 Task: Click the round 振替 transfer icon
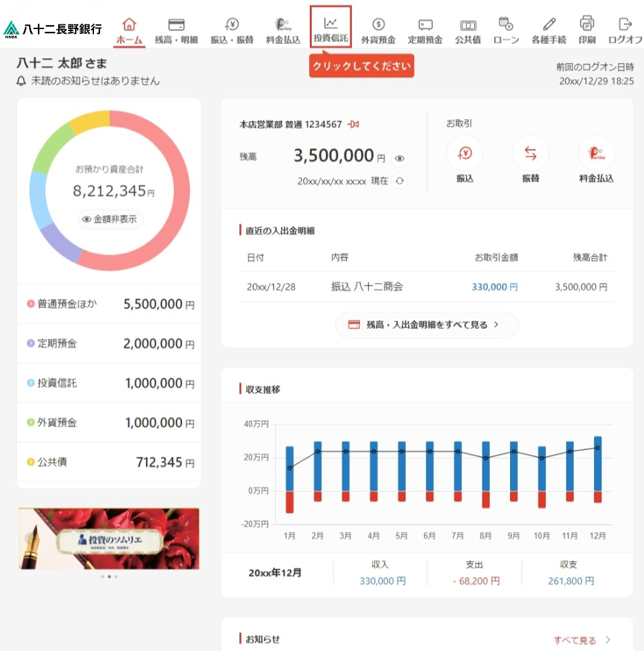point(530,154)
